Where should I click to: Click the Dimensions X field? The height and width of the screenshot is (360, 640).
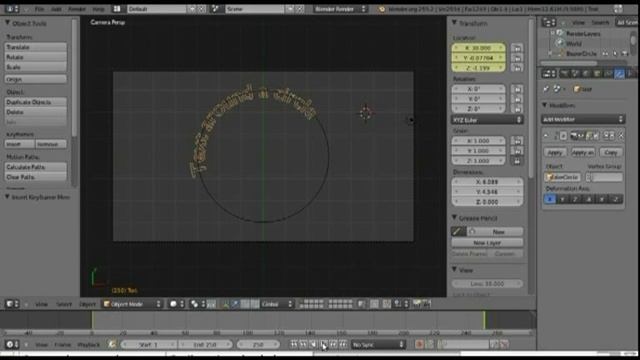[487, 182]
